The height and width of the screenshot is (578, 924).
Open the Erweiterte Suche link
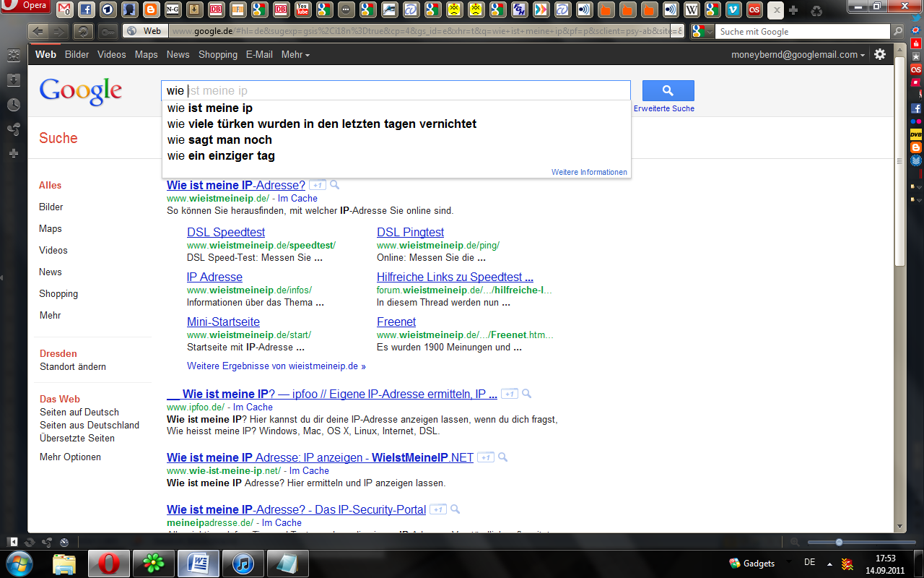click(664, 108)
